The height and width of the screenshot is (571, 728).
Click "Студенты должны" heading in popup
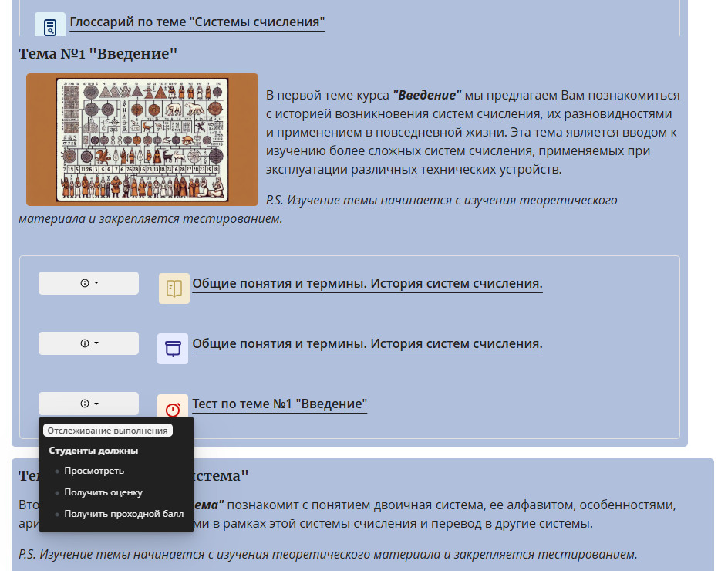[93, 451]
